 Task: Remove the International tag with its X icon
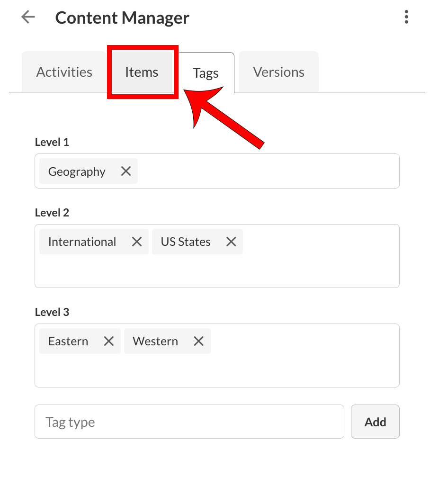(136, 242)
